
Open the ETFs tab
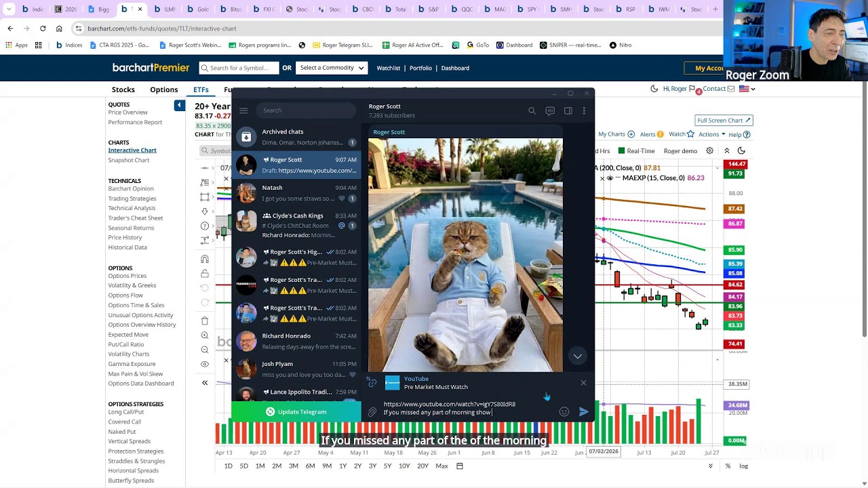[201, 89]
